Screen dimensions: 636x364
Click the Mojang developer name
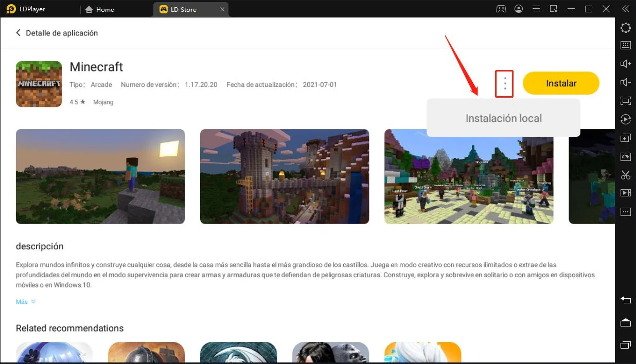[103, 102]
